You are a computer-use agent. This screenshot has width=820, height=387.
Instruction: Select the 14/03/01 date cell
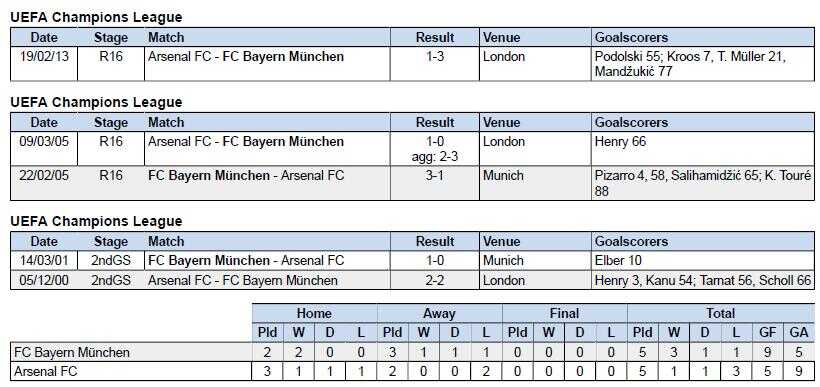click(44, 260)
